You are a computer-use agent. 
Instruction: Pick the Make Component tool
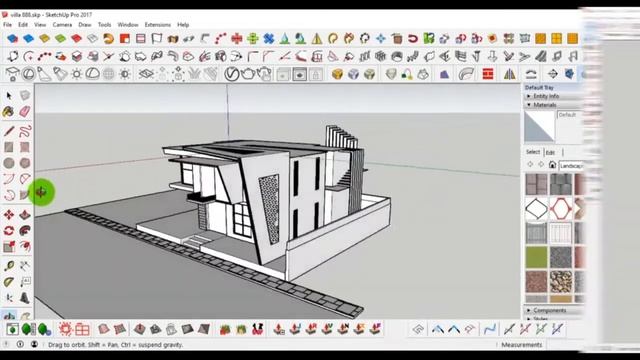pos(25,96)
